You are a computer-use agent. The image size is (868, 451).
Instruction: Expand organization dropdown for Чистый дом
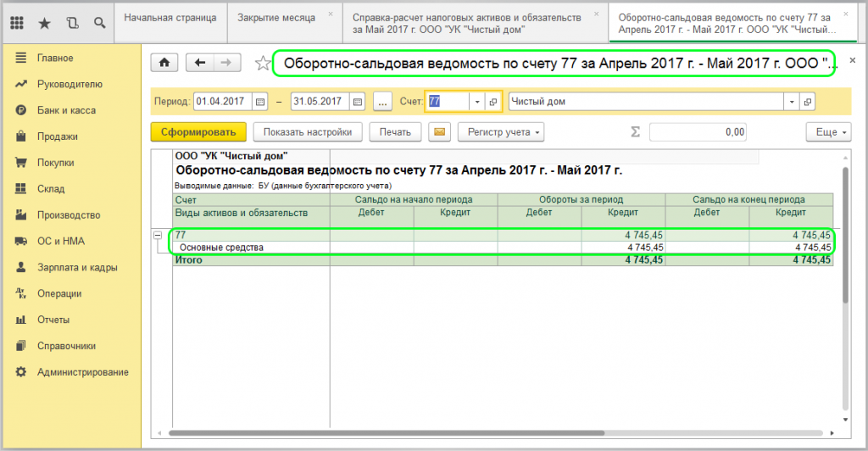tap(792, 102)
